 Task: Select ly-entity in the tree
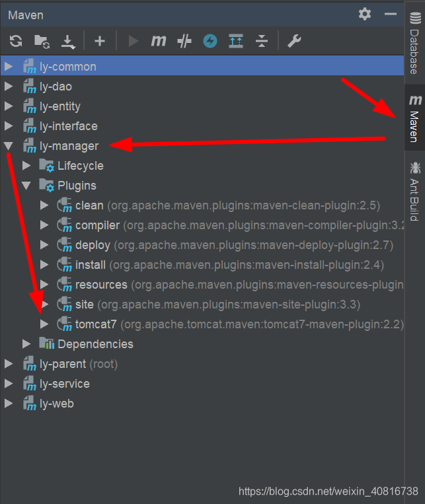[60, 107]
